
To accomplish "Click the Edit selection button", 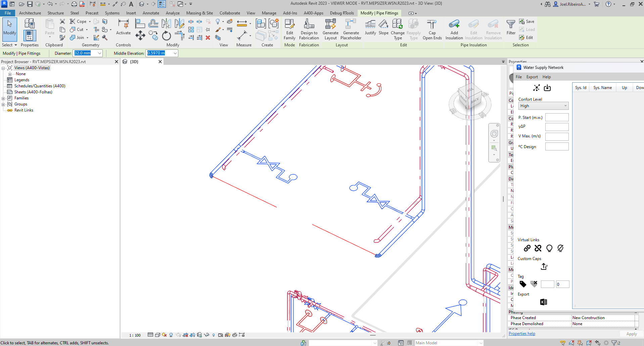I will [526, 38].
